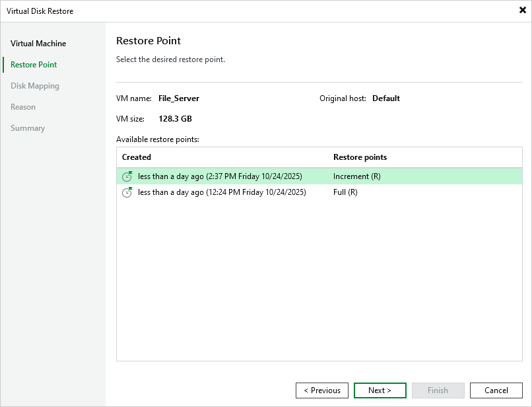Click the Restore Point page title
Viewport: 532px width, 407px height.
[148, 41]
